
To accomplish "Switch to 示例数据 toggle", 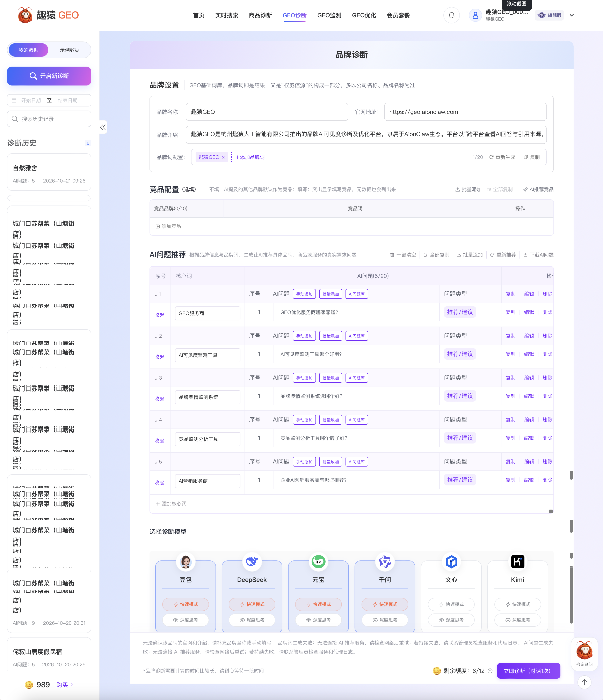I will coord(70,50).
